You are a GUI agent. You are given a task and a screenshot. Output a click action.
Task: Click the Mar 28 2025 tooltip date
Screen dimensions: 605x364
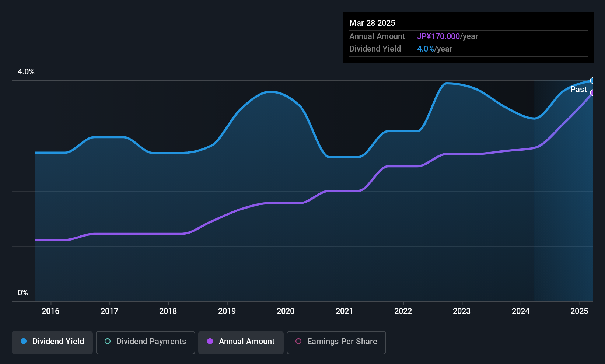pyautogui.click(x=372, y=23)
